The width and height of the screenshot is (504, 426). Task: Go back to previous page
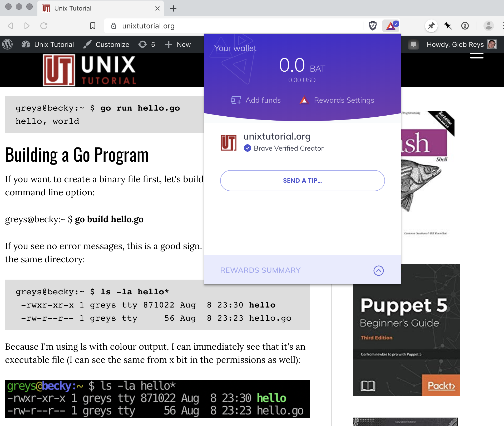click(x=10, y=26)
